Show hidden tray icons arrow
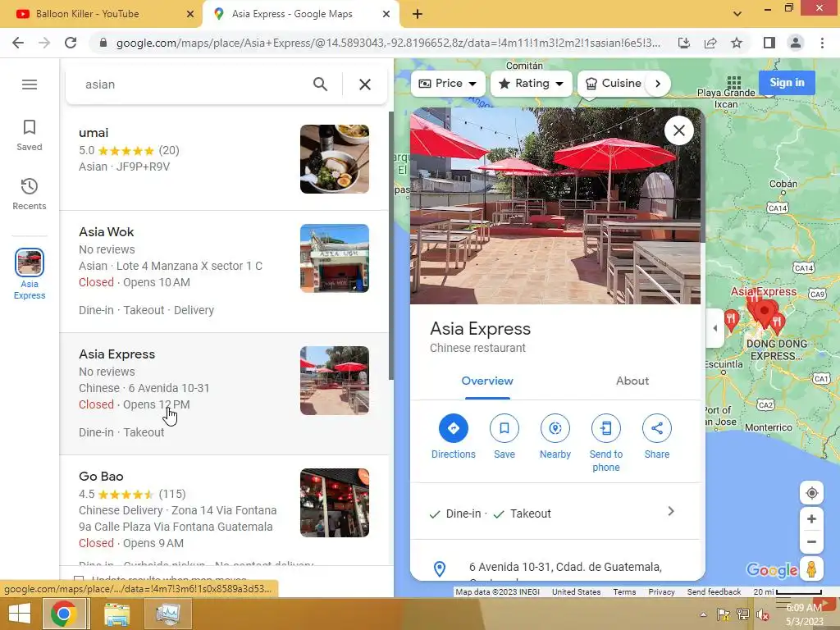 point(703,614)
